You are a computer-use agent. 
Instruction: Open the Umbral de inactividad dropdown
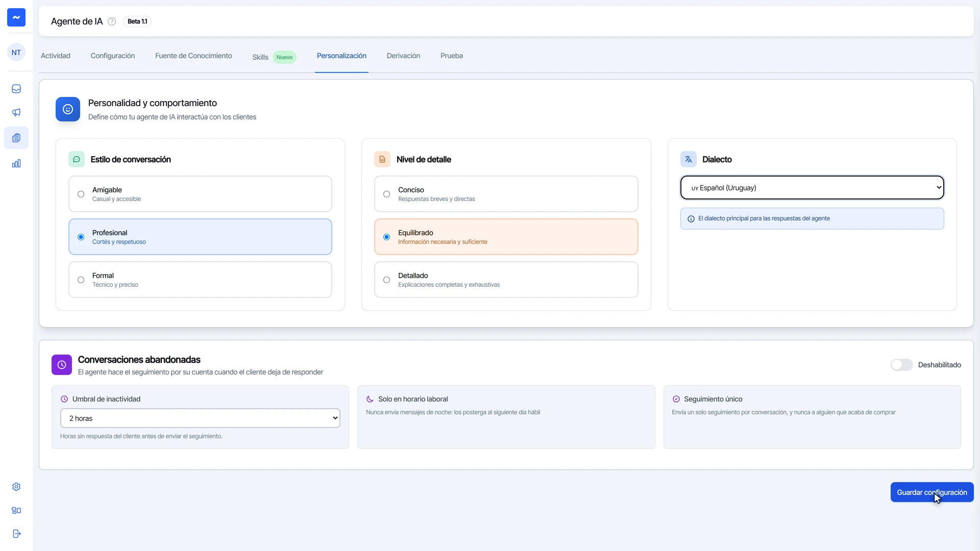(x=200, y=418)
